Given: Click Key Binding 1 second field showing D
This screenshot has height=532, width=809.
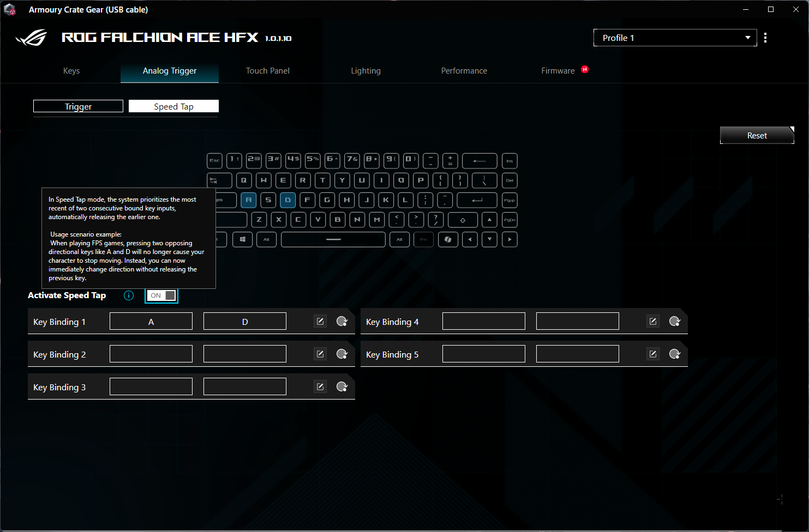Looking at the screenshot, I should pos(245,321).
